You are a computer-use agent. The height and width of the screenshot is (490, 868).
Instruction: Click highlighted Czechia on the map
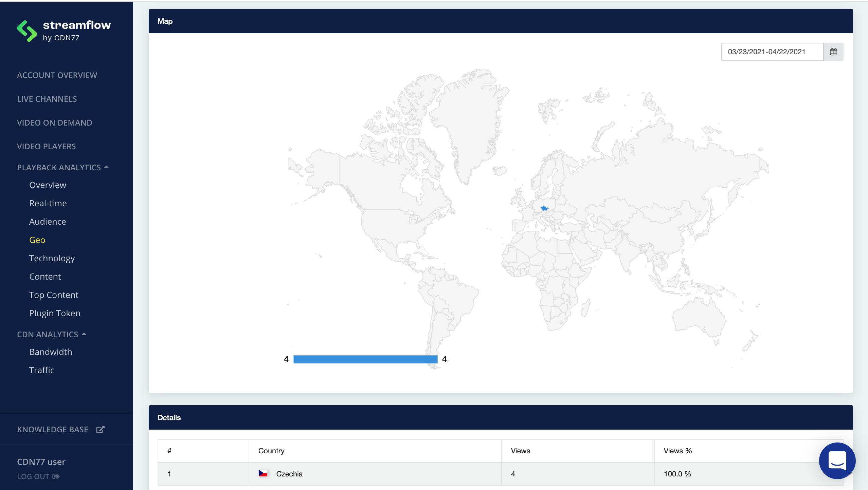544,208
